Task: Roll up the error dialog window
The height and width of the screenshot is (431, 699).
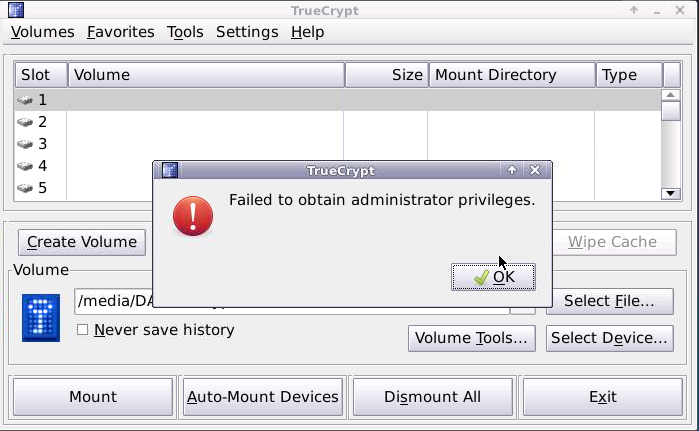Action: tap(512, 170)
